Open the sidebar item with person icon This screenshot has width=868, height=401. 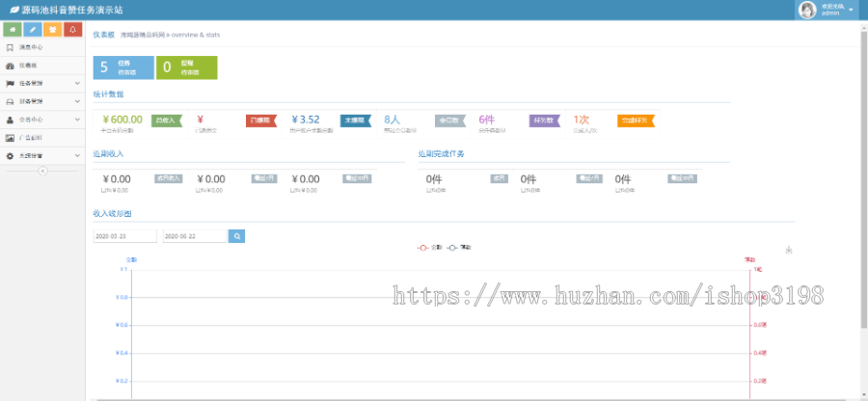click(x=42, y=120)
